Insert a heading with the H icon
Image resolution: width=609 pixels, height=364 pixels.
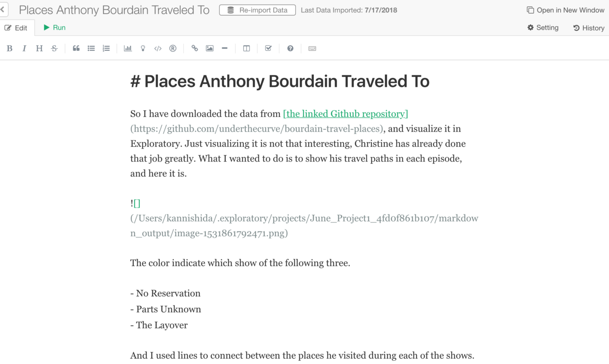click(39, 48)
